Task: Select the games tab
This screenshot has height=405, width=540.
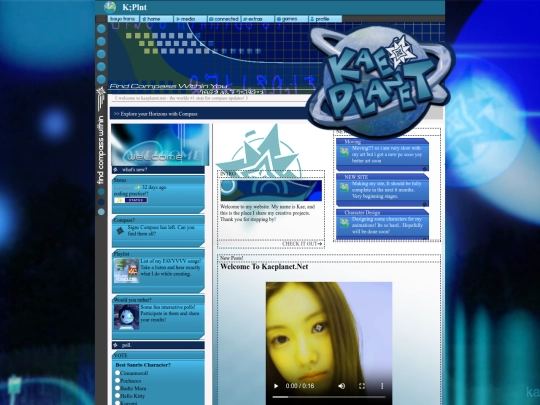Action: point(291,19)
